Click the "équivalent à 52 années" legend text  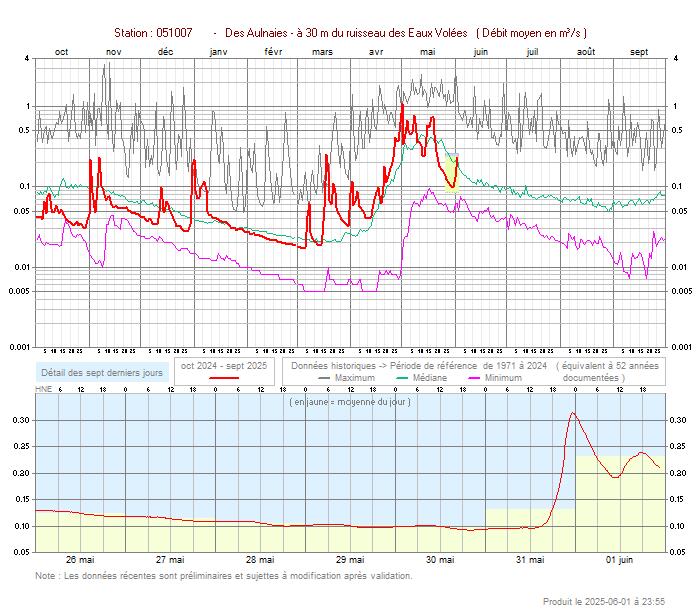[x=608, y=366]
